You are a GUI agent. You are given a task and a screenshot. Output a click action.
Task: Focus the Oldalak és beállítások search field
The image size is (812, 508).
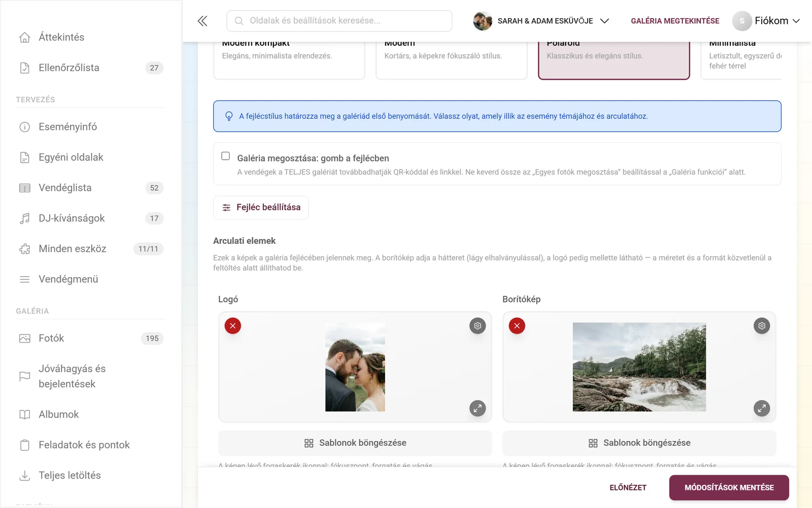coord(339,21)
